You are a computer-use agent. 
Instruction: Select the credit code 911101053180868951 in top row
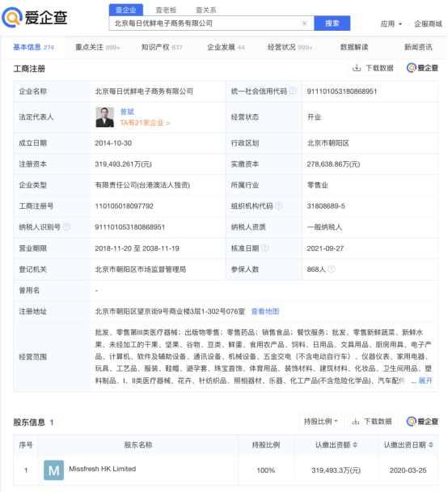pos(342,91)
